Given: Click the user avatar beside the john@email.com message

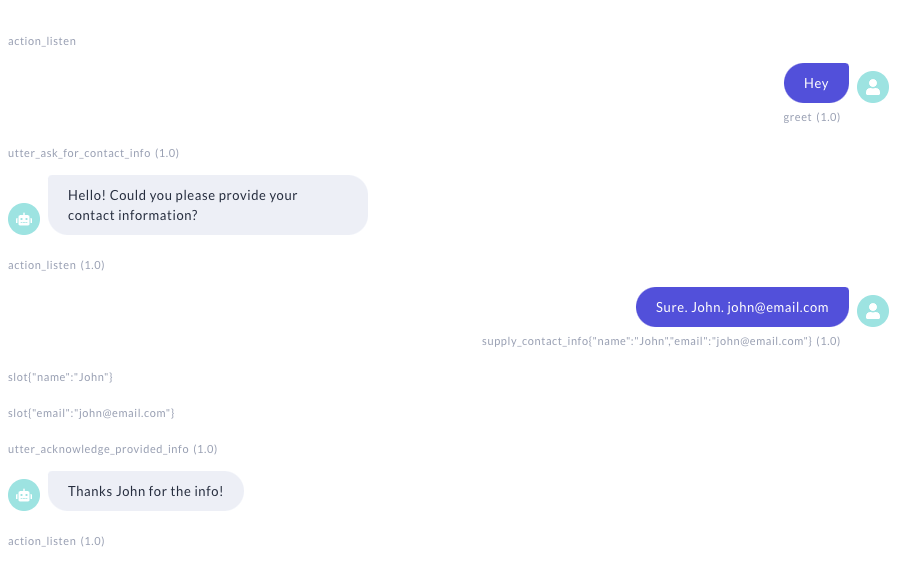Looking at the screenshot, I should click(873, 311).
